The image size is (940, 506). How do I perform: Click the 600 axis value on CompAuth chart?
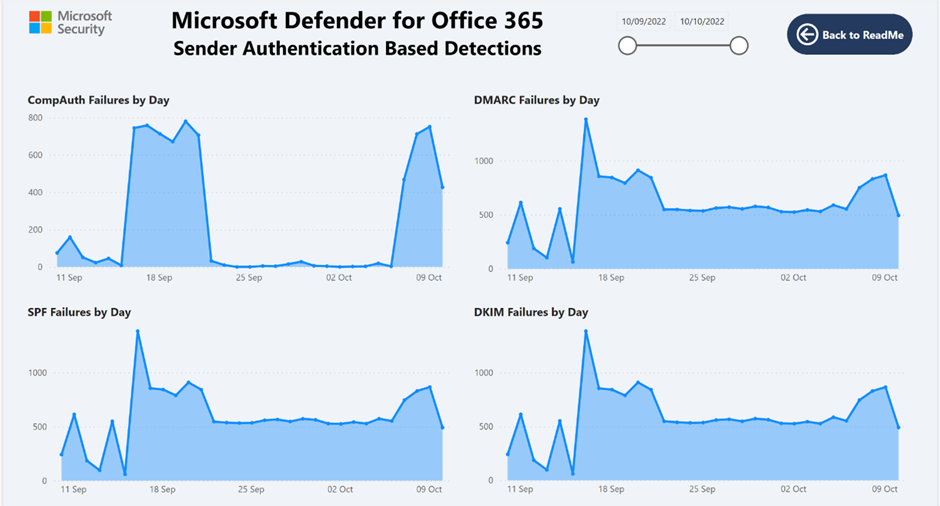tap(35, 155)
